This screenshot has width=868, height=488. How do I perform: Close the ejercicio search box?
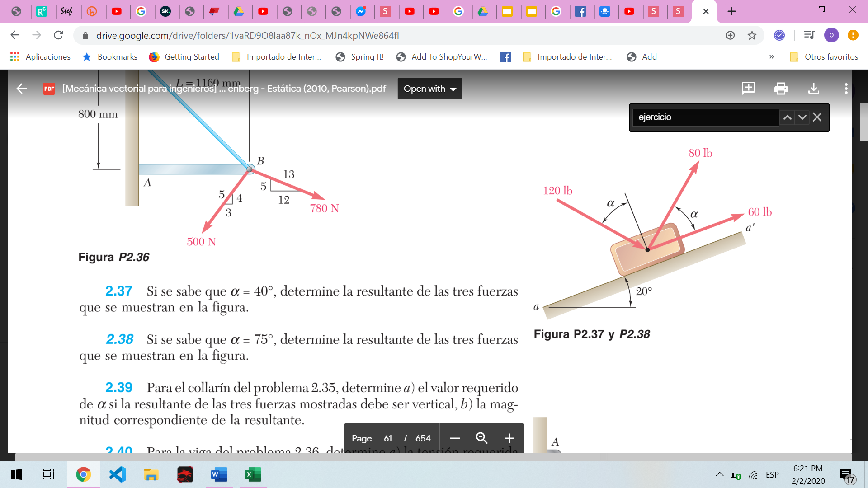[x=817, y=117]
